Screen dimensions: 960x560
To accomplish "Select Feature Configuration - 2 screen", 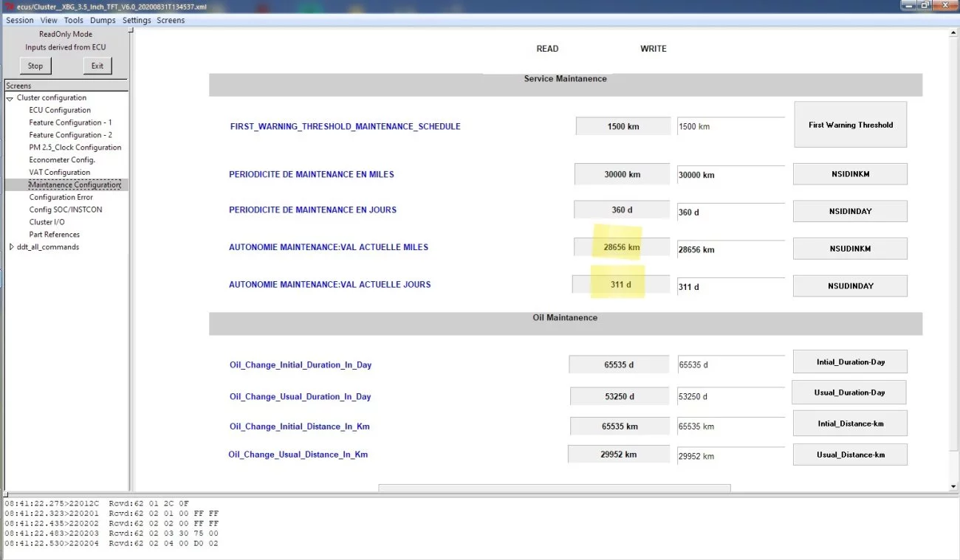I will point(70,135).
